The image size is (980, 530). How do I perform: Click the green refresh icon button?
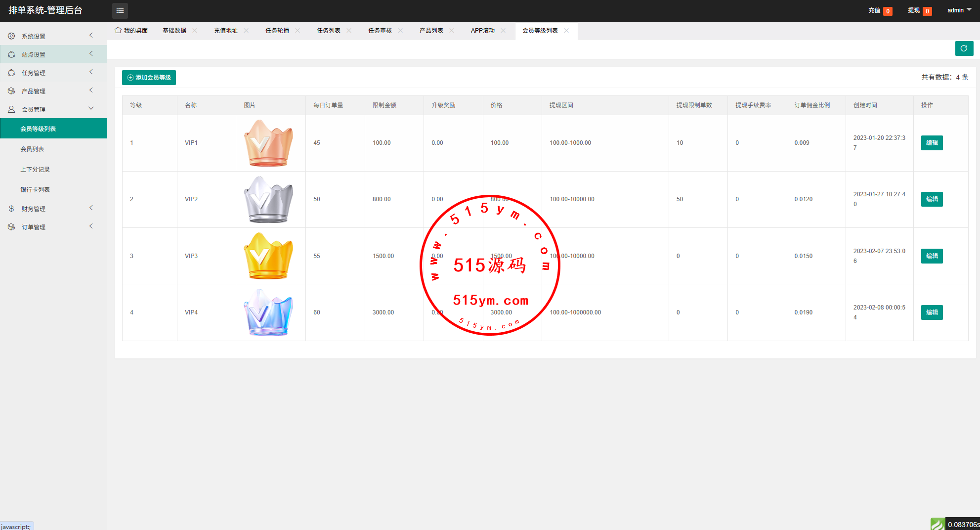964,48
